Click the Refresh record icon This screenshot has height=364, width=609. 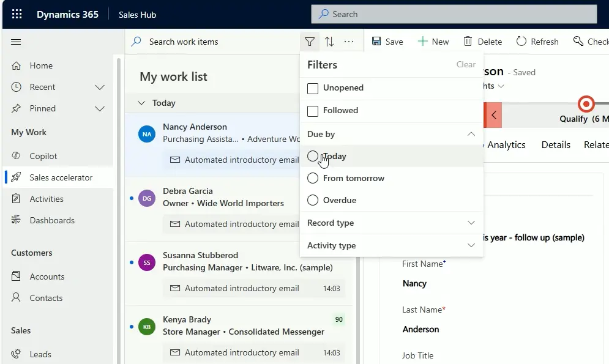[537, 41]
